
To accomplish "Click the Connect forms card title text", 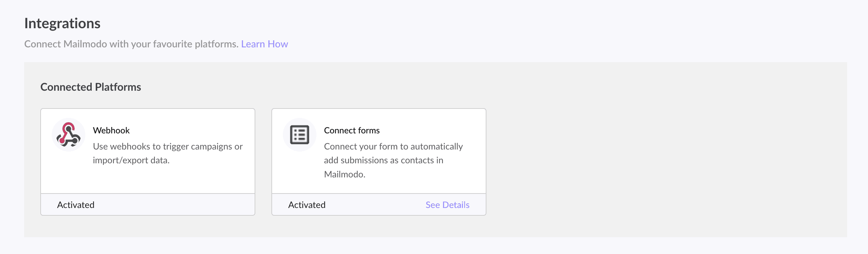I will point(351,130).
